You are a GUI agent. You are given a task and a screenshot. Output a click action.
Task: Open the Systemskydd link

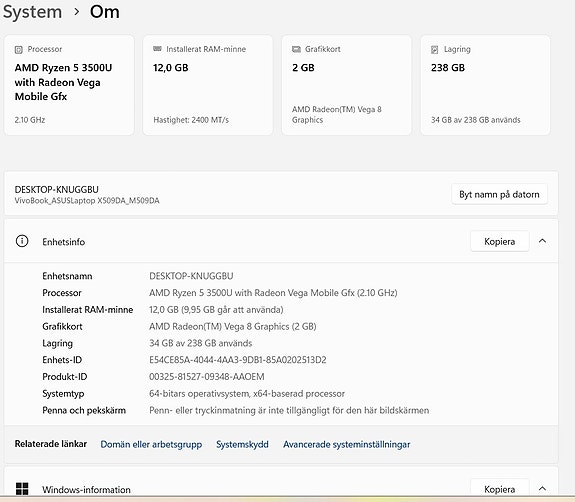242,444
